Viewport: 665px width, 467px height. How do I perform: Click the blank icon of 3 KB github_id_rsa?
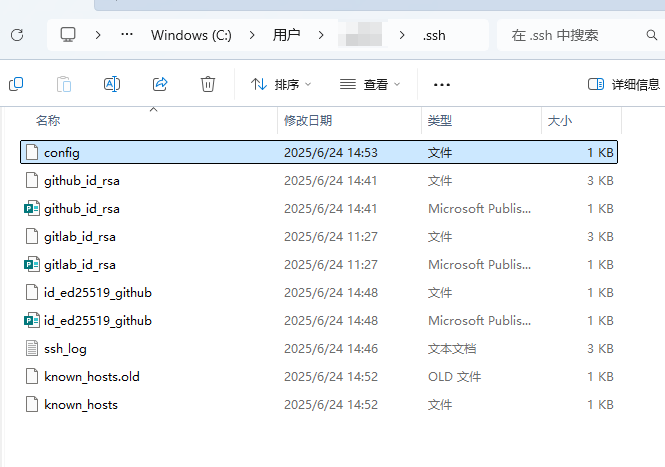click(32, 180)
